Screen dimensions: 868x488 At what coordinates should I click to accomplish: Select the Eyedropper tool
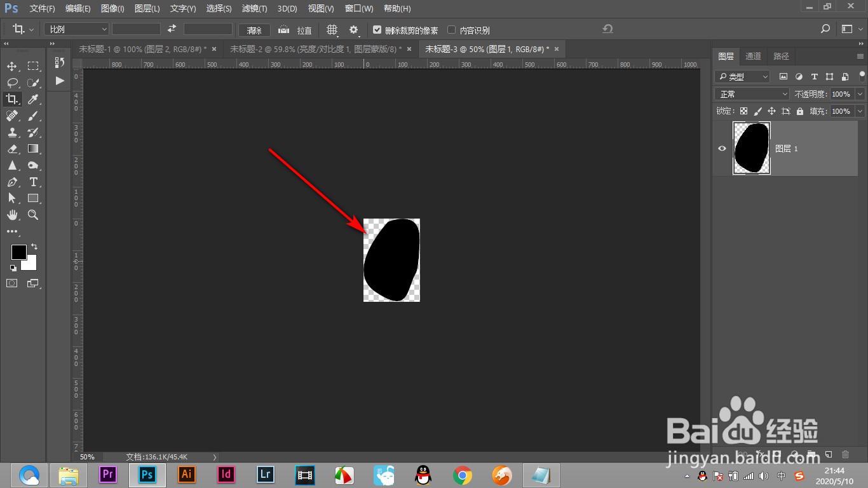33,99
